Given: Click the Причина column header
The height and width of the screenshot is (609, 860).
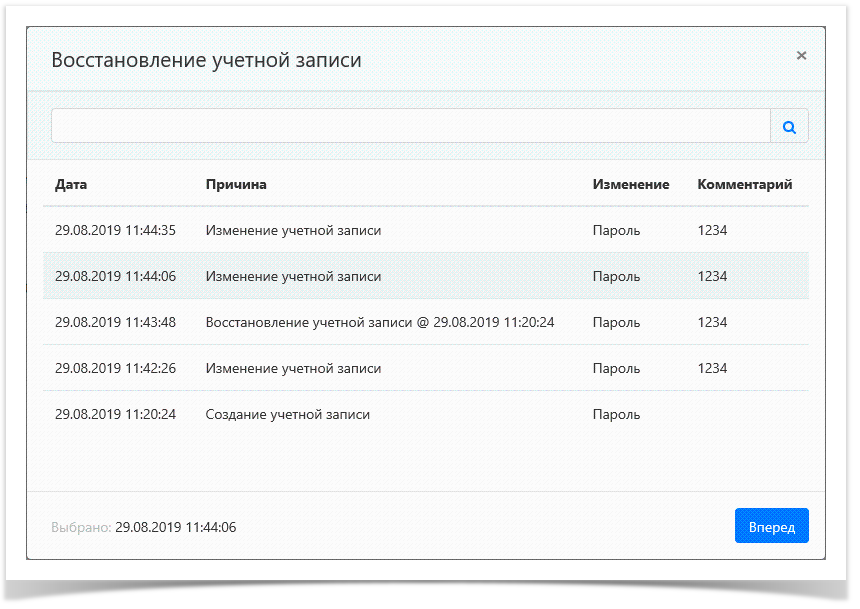Looking at the screenshot, I should pos(234,184).
